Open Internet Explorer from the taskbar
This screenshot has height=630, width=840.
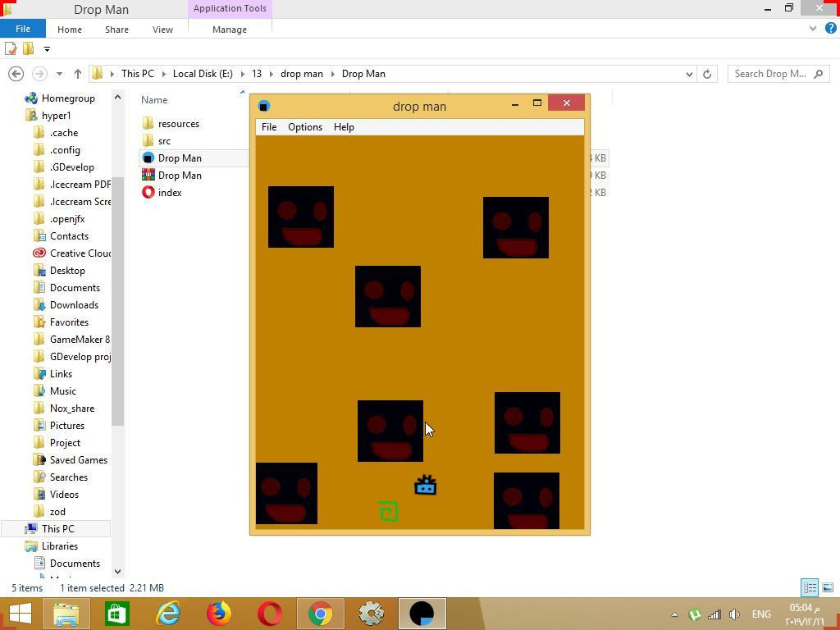click(x=167, y=614)
